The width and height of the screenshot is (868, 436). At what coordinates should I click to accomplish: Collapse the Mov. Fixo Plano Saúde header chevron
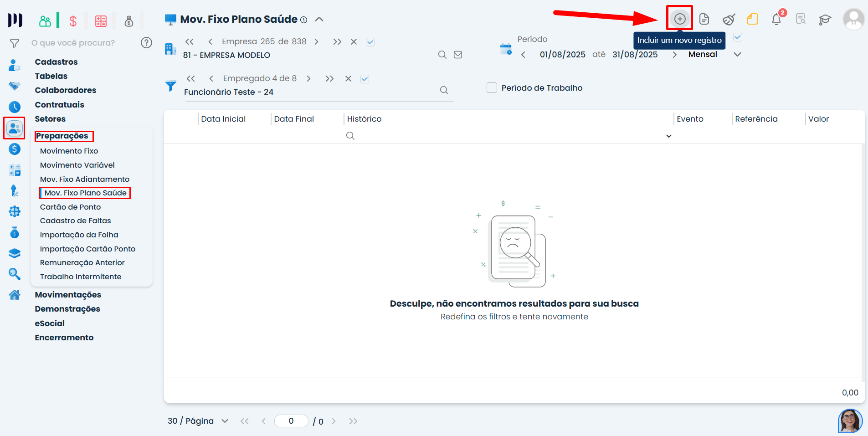tap(319, 19)
